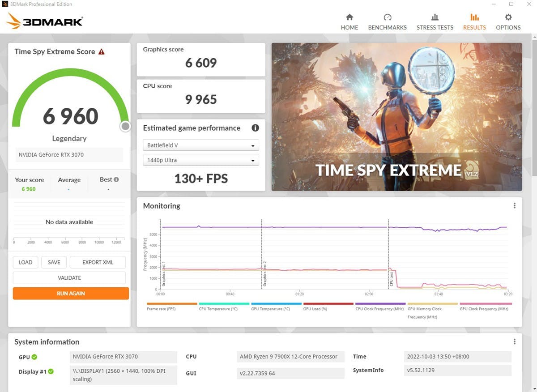Click the score gauge end knob
537x392 pixels.
[125, 127]
